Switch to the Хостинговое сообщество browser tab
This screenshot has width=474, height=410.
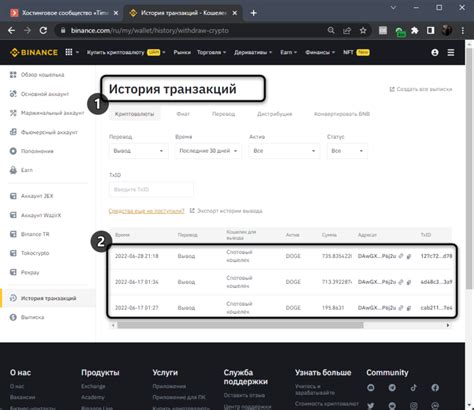pos(64,13)
